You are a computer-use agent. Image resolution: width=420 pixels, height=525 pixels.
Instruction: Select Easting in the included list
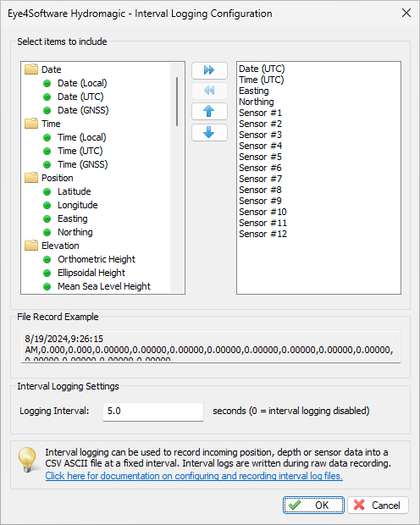tap(254, 91)
